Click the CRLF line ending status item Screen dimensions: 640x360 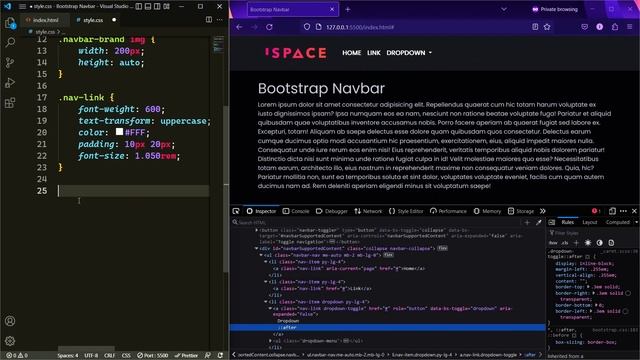[x=109, y=356]
